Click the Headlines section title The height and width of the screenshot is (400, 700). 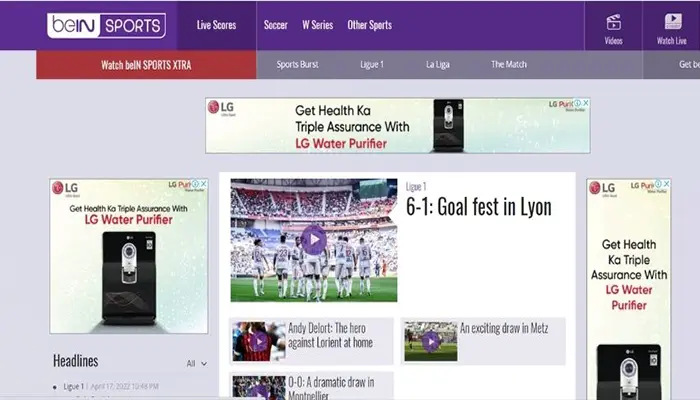coord(76,361)
